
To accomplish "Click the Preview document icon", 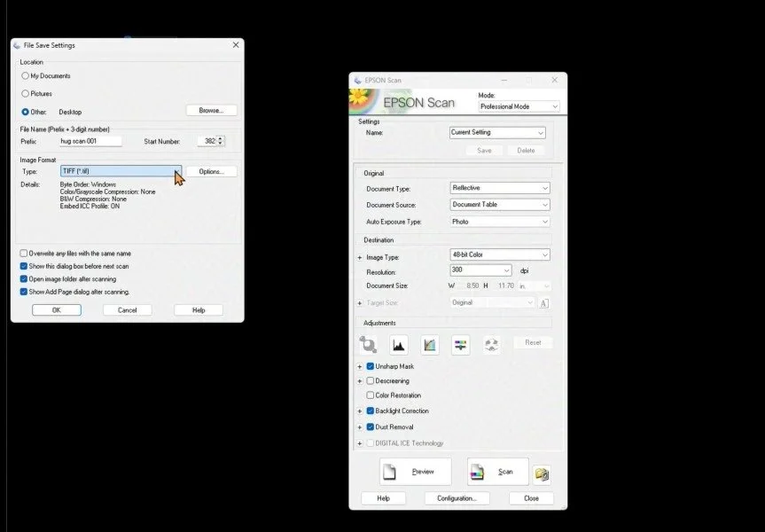I will click(389, 472).
